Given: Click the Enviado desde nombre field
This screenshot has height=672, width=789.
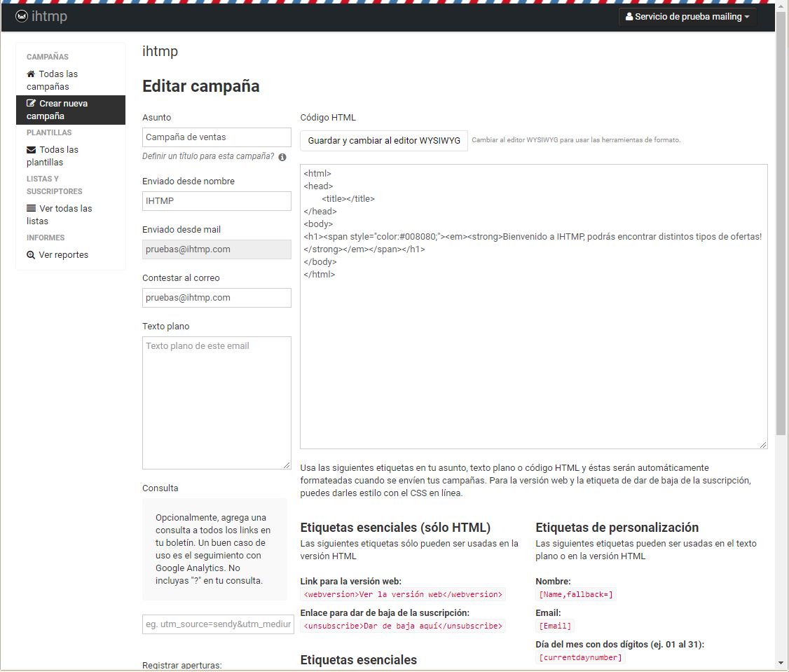Looking at the screenshot, I should [217, 201].
